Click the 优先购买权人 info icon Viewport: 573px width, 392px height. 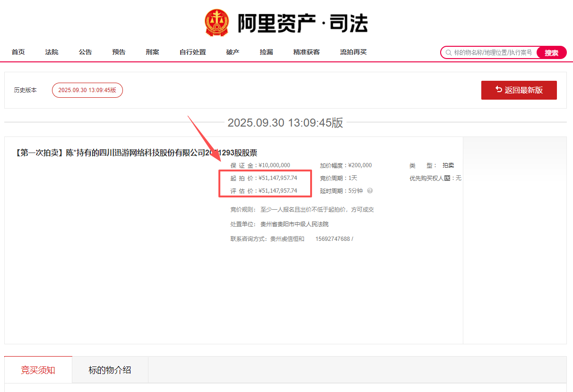pyautogui.click(x=447, y=178)
